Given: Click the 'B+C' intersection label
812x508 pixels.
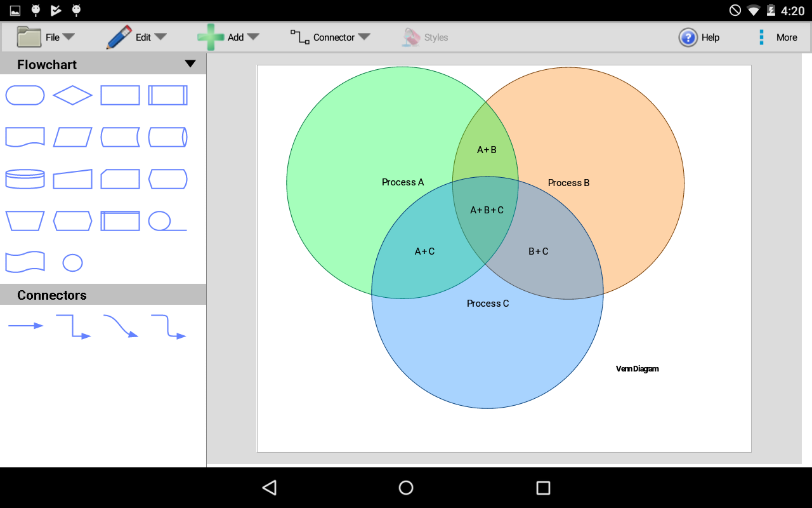Looking at the screenshot, I should point(539,251).
